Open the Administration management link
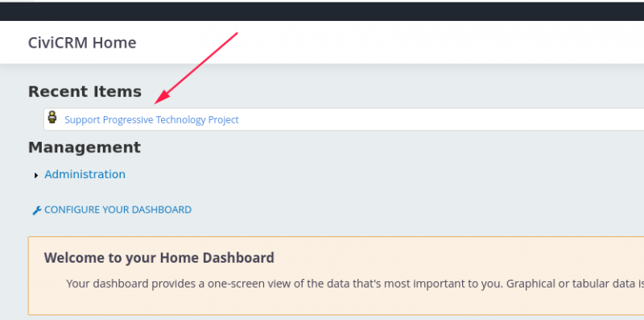The height and width of the screenshot is (320, 644). click(x=85, y=174)
